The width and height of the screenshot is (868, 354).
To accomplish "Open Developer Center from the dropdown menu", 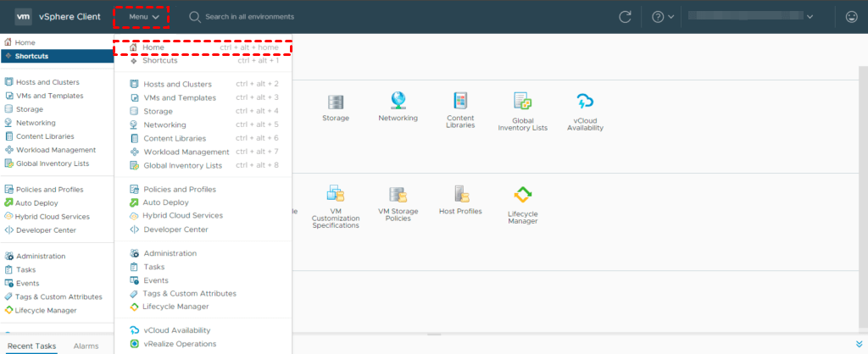I will point(203,230).
